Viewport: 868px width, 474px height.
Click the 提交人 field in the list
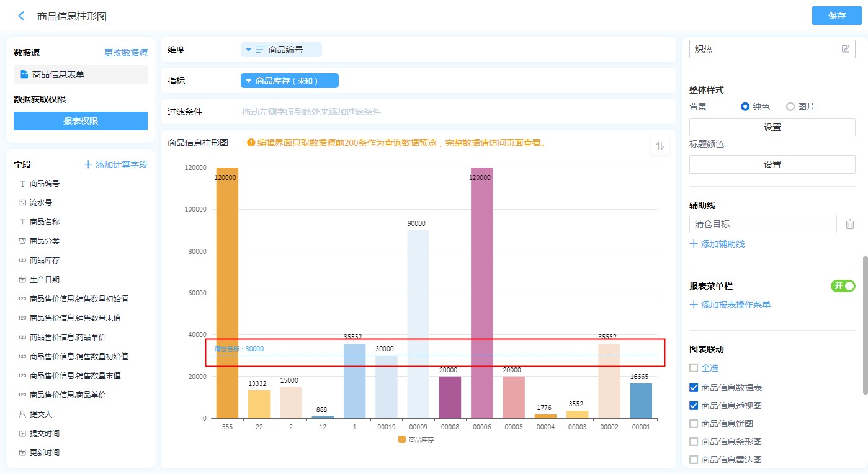tap(42, 414)
